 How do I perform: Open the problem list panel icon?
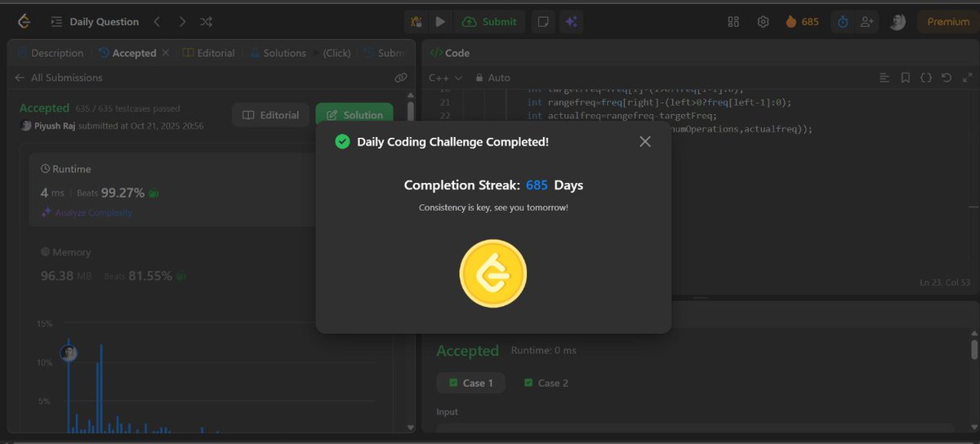pos(56,22)
